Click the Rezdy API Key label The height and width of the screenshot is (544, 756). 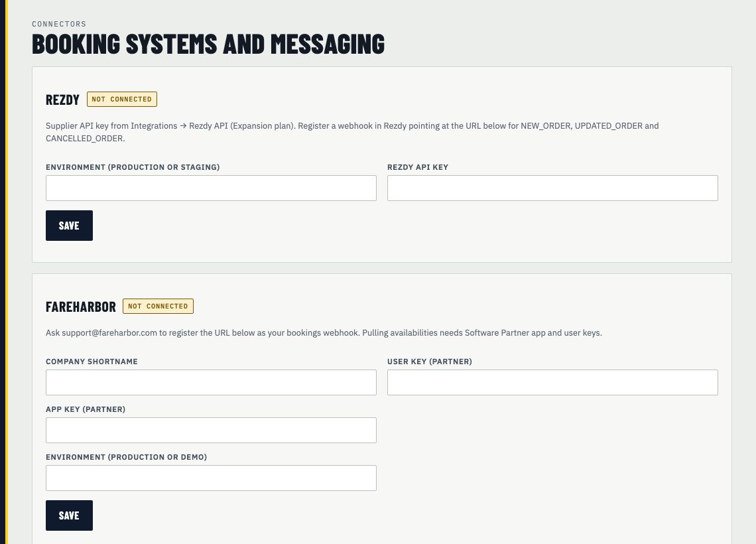click(418, 167)
